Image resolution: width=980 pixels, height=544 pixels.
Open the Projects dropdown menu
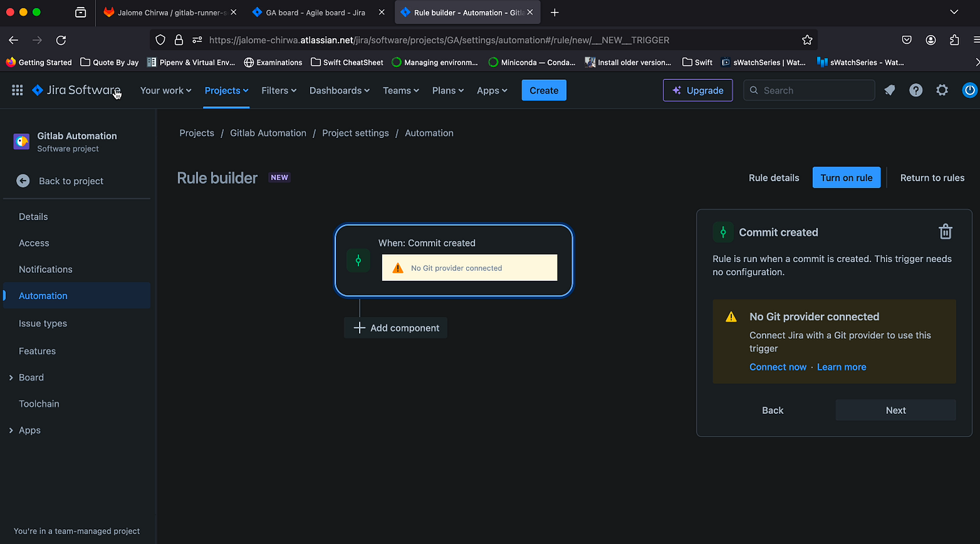[226, 90]
